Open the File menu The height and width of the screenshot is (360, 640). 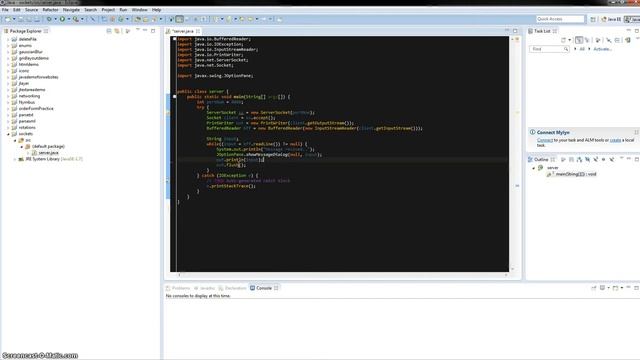(x=5, y=10)
